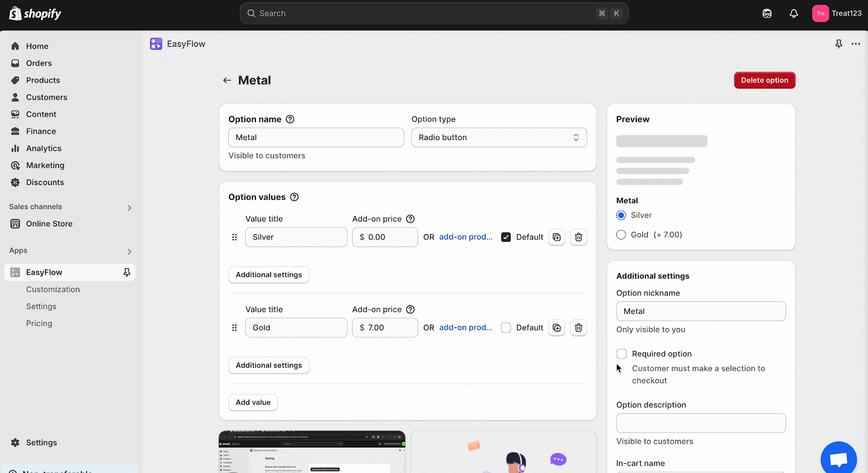Delete the Gold option value
Image resolution: width=868 pixels, height=473 pixels.
pos(578,328)
